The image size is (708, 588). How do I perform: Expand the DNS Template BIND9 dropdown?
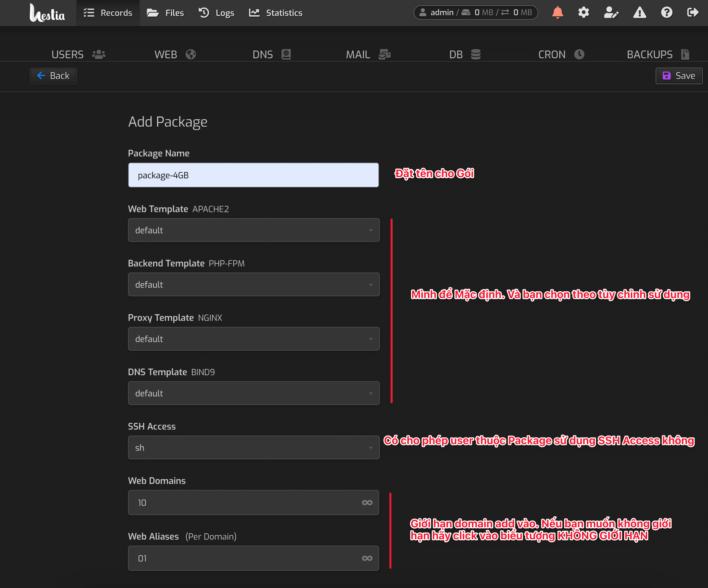254,393
